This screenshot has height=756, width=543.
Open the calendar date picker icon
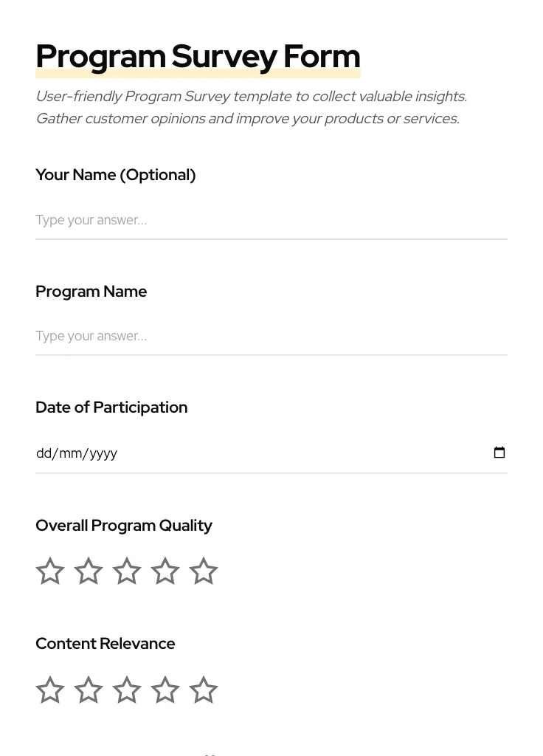499,453
